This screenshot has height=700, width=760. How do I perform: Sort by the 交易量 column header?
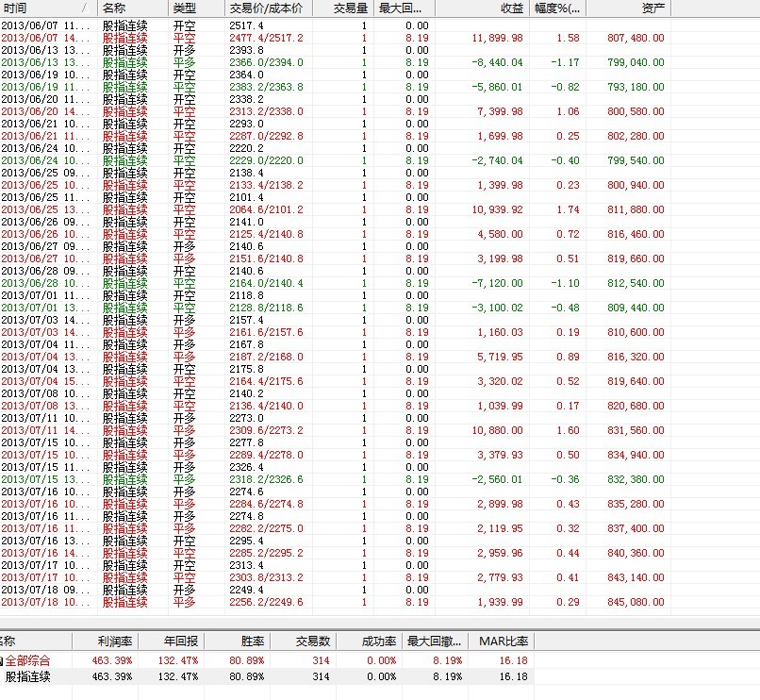click(x=343, y=8)
